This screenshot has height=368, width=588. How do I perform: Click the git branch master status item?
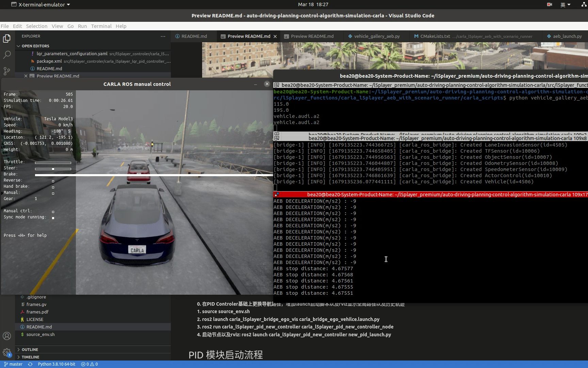point(13,364)
